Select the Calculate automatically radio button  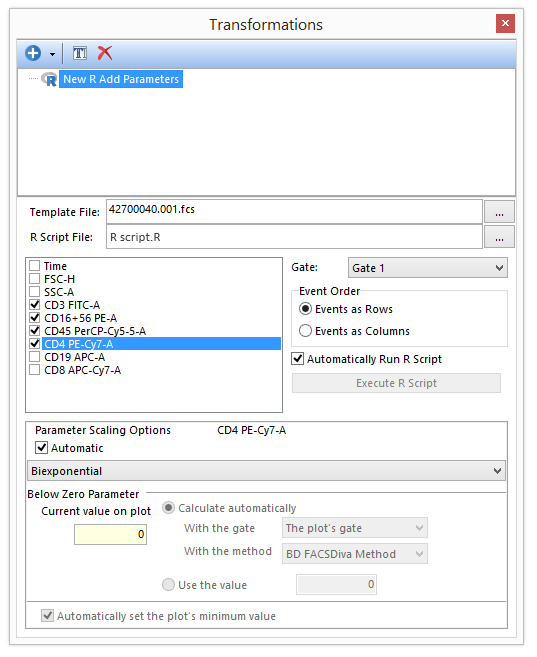point(168,508)
